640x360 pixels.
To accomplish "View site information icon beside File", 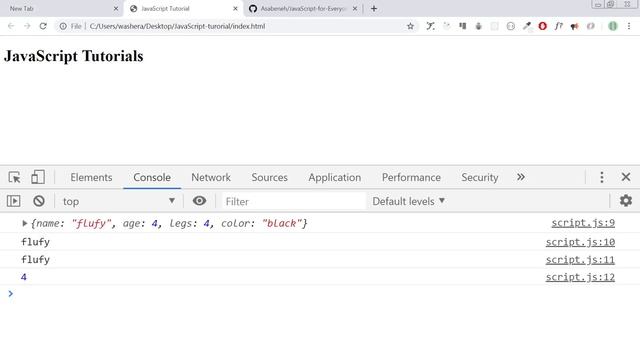I will 63,26.
